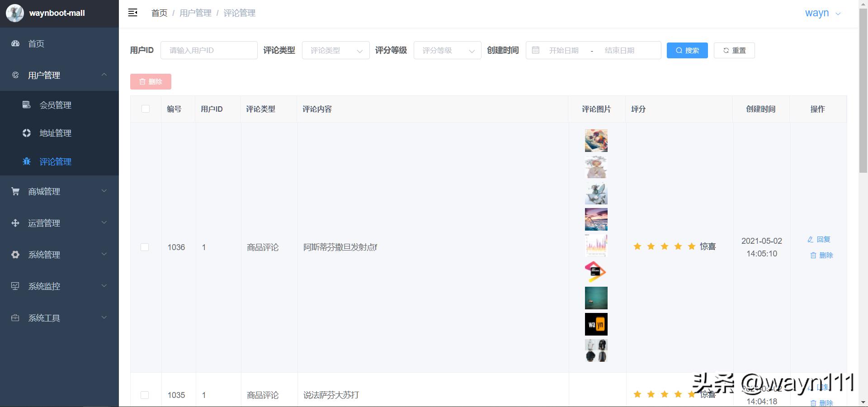The height and width of the screenshot is (407, 868).
Task: Select 地址管理 in the sidebar
Action: tap(55, 133)
